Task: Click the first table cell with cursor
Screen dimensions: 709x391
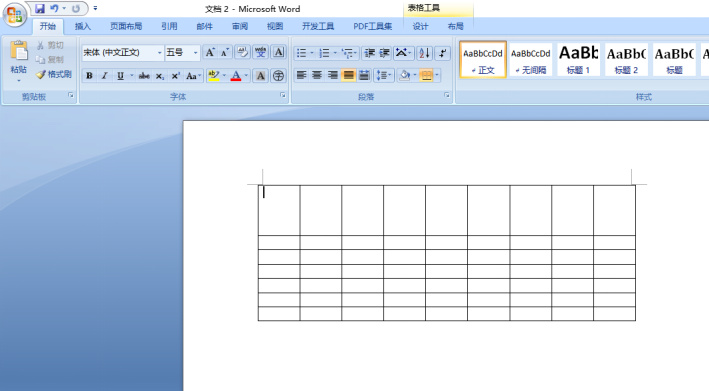Action: [x=279, y=210]
